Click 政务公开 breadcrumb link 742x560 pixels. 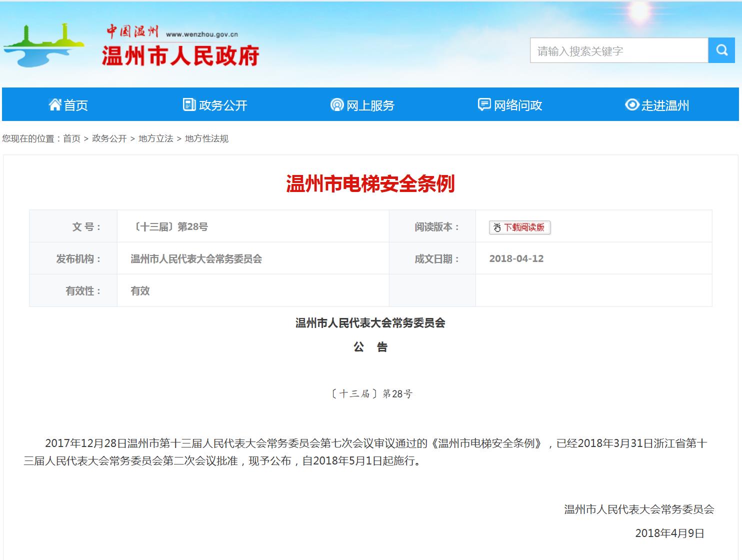tap(109, 138)
